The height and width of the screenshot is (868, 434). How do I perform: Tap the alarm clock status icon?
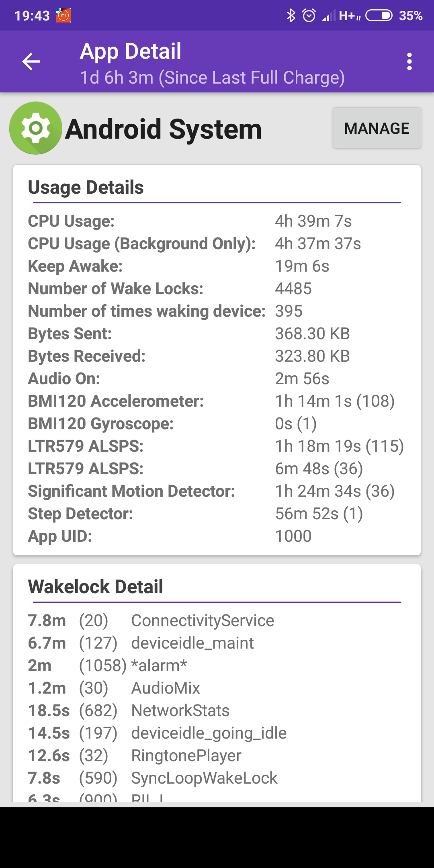(309, 16)
